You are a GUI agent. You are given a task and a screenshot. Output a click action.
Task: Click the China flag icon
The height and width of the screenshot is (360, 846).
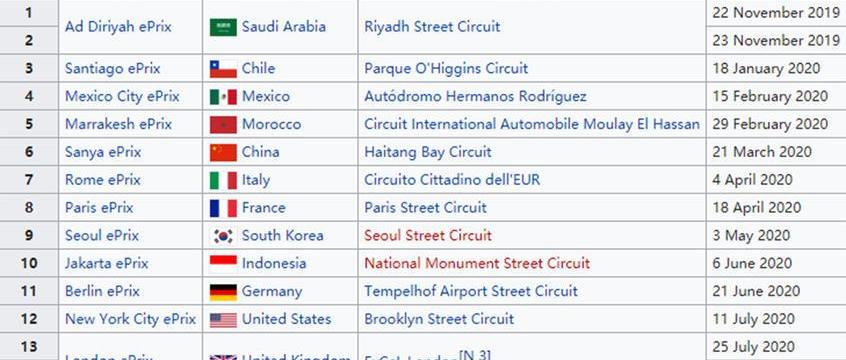point(223,153)
